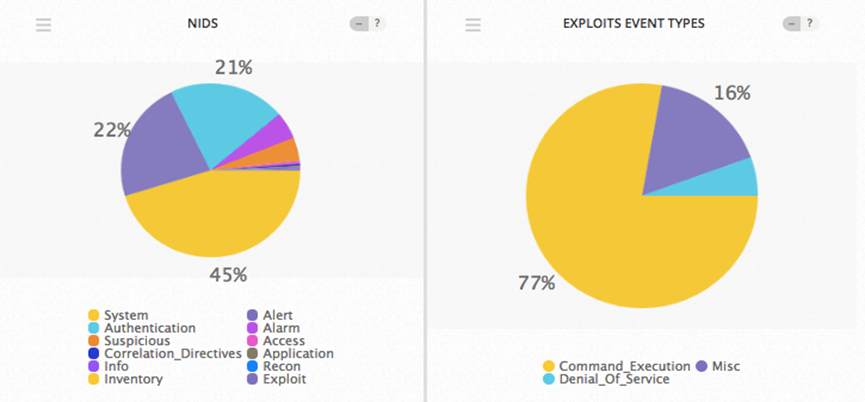Select the 21% light blue NIDS slice
Image resolution: width=865 pixels, height=402 pixels.
(225, 120)
